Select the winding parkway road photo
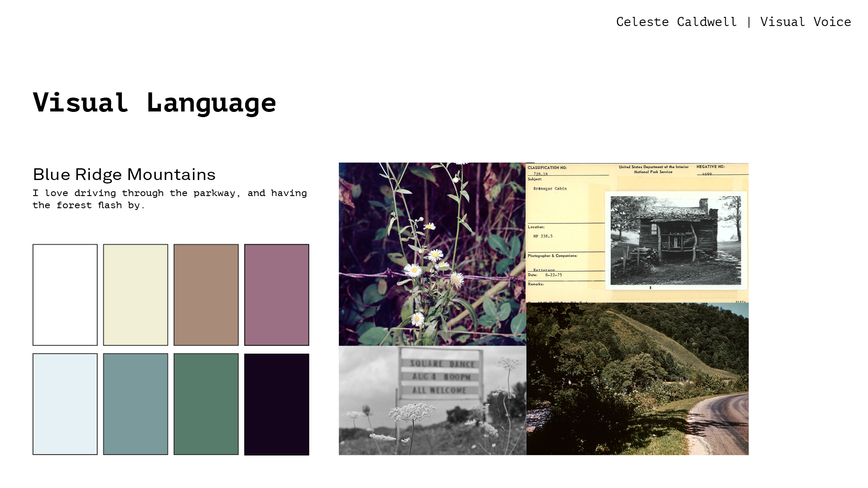This screenshot has width=868, height=488. point(637,379)
